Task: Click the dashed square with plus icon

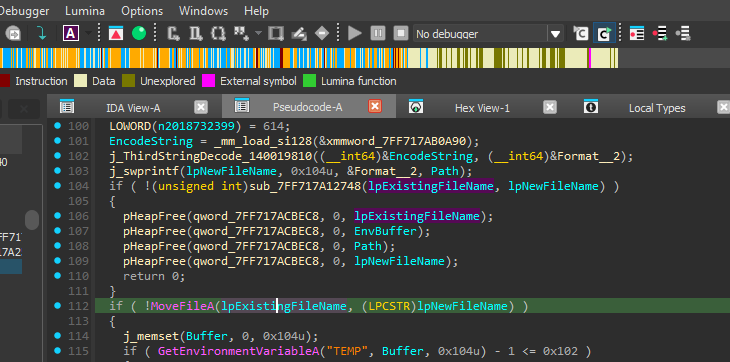Action: [x=218, y=33]
